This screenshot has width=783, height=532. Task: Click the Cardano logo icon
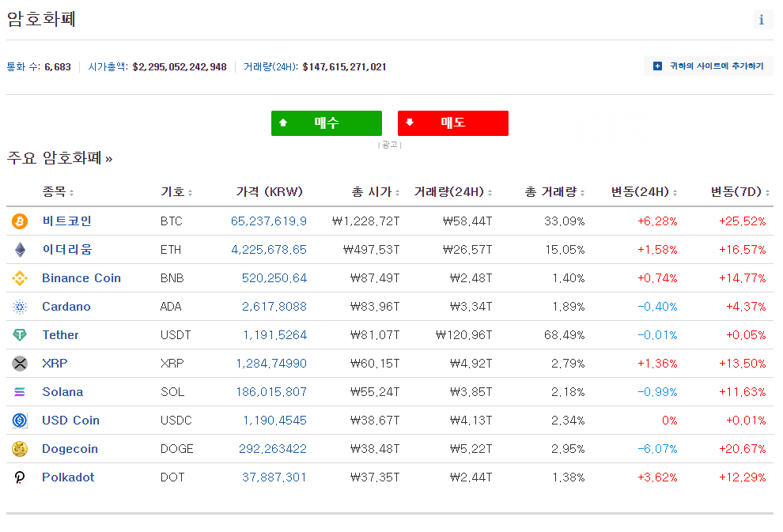coord(20,307)
